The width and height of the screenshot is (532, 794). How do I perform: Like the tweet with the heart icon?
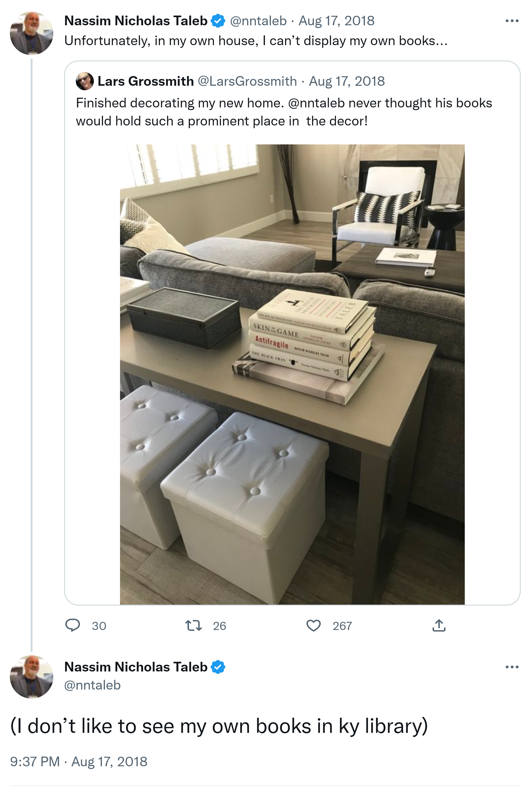[313, 625]
